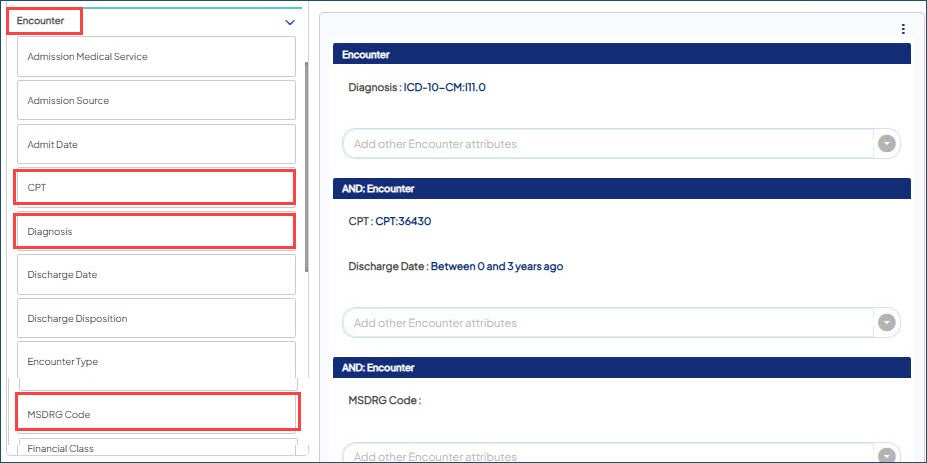Pick the CPT attribute from list
This screenshot has width=927, height=463.
[x=156, y=188]
